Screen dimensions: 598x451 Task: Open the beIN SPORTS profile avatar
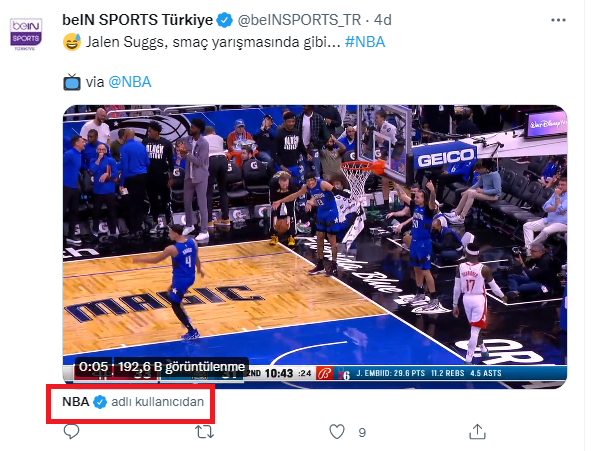tap(26, 34)
